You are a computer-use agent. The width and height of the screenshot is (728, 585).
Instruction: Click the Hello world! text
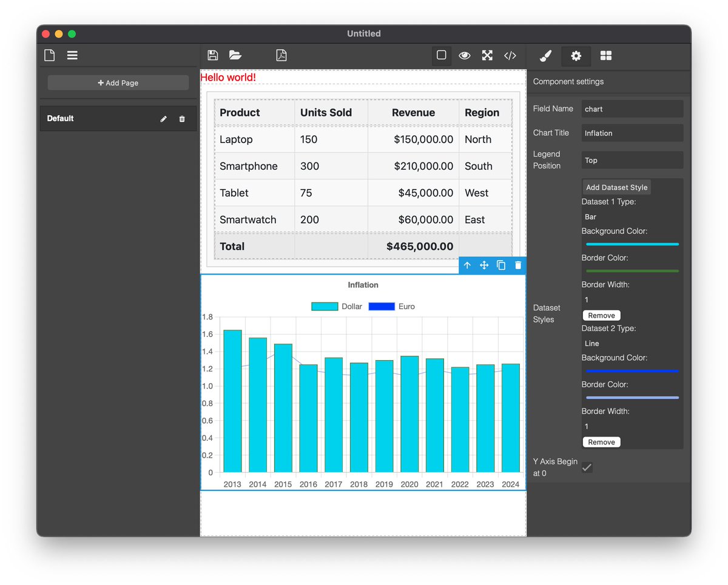pyautogui.click(x=228, y=78)
